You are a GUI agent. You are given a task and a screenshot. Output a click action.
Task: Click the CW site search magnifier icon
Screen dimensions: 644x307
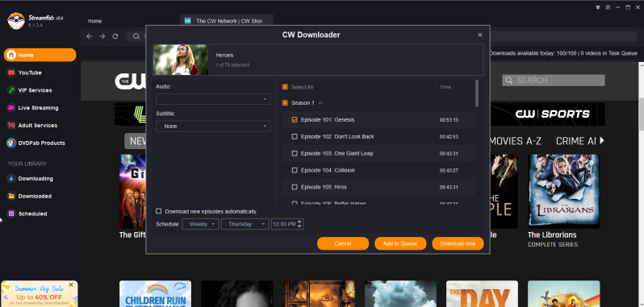pyautogui.click(x=509, y=81)
